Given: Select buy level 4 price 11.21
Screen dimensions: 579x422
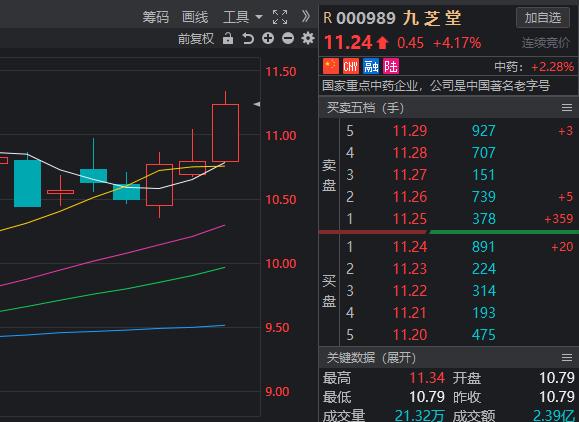Looking at the screenshot, I should [x=410, y=313].
